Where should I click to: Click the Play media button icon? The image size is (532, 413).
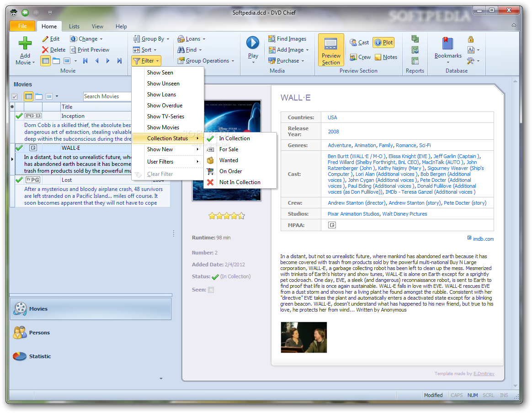[x=253, y=43]
